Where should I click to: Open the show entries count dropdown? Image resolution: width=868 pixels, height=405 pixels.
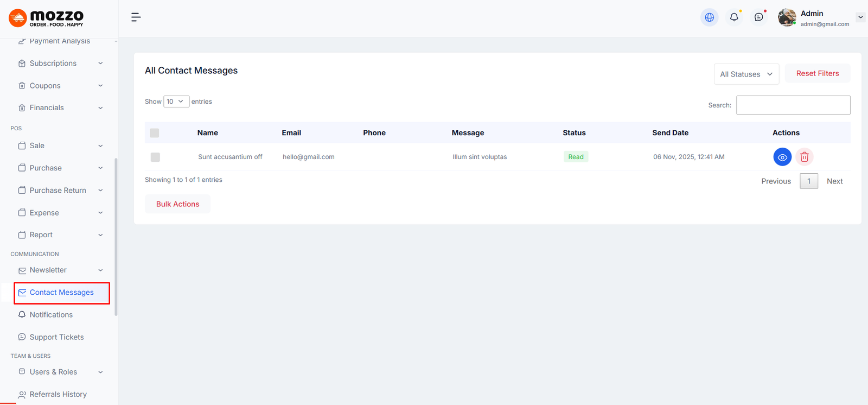tap(176, 102)
